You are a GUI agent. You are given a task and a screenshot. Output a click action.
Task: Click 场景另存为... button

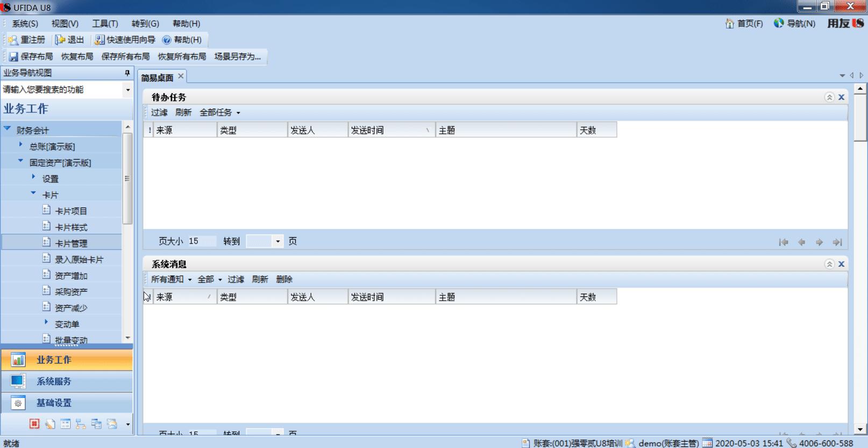[x=237, y=56]
